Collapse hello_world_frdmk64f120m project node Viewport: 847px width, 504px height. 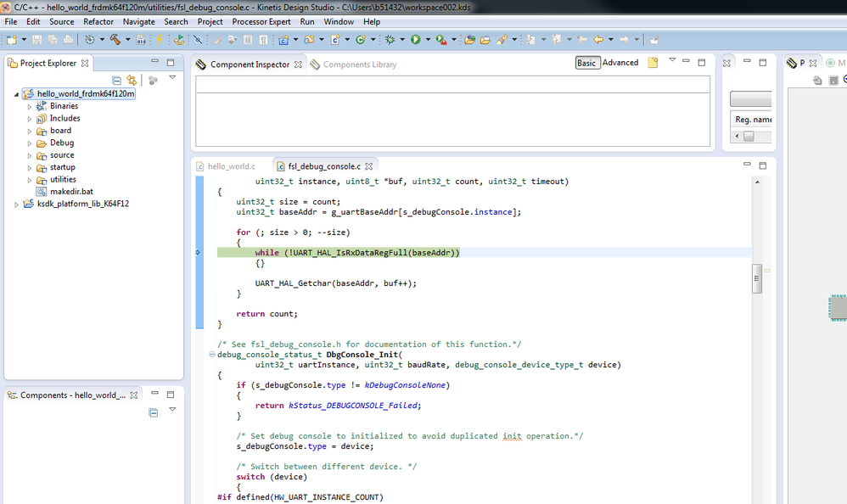[16, 94]
